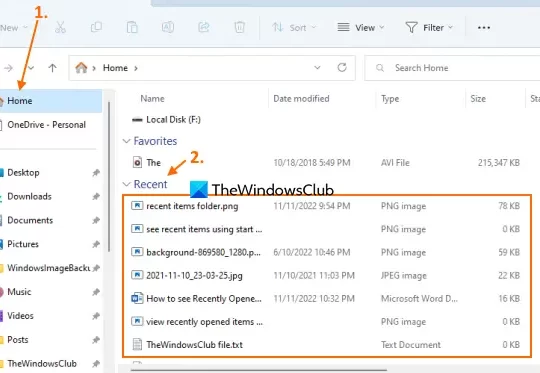This screenshot has height=373, width=540.
Task: Click the text file icon of TheWindowsClub file.txt
Action: point(137,344)
